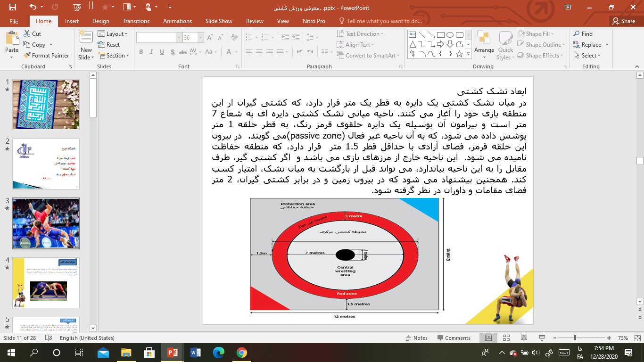Toggle Italic text formatting

151,52
